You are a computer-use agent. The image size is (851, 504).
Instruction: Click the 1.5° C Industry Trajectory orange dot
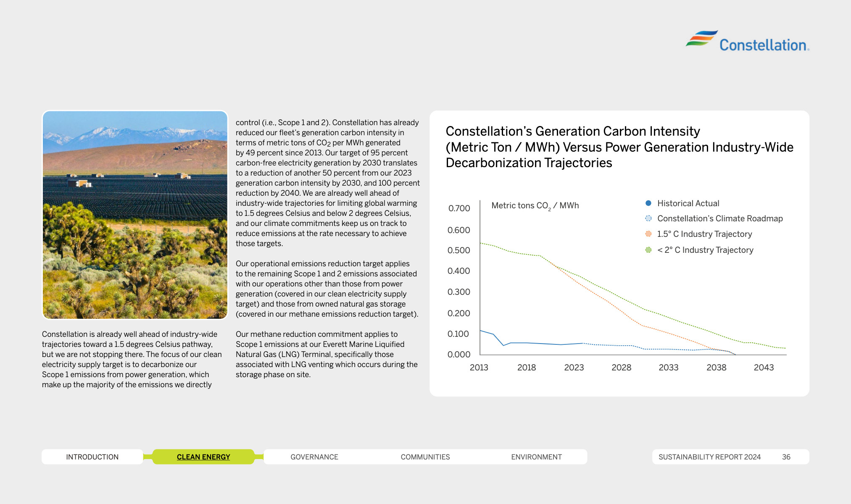[x=648, y=234]
